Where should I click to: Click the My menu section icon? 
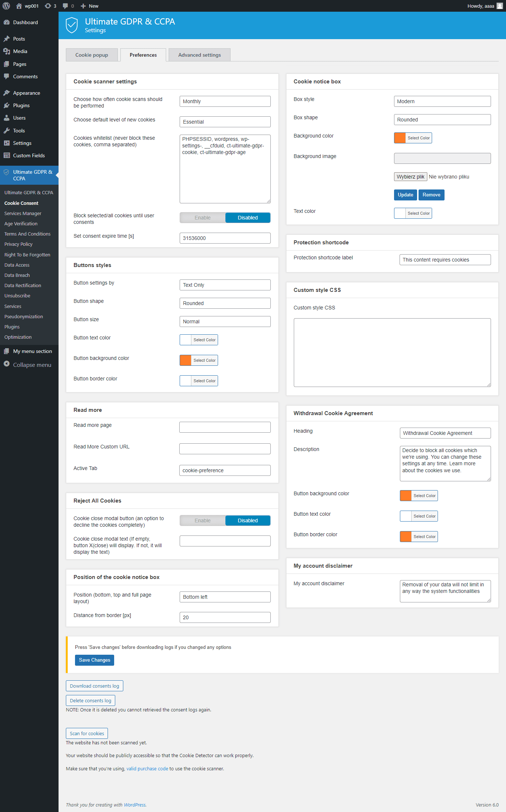pos(7,351)
